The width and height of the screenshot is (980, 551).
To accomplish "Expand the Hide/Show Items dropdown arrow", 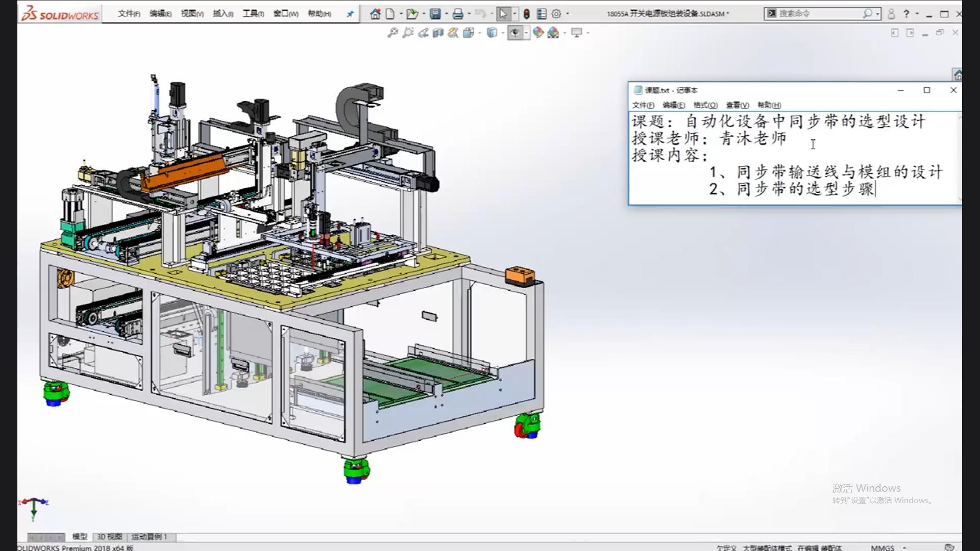I will pyautogui.click(x=526, y=33).
